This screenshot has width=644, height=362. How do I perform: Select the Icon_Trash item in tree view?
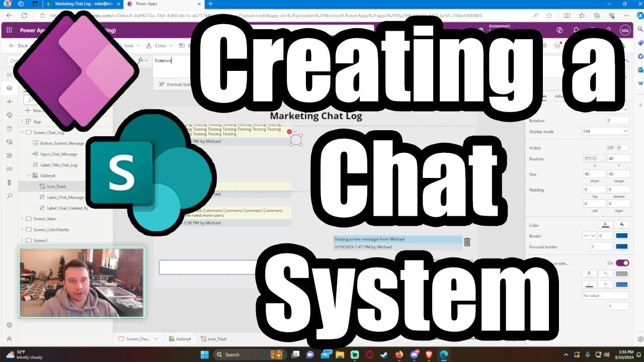click(65, 186)
